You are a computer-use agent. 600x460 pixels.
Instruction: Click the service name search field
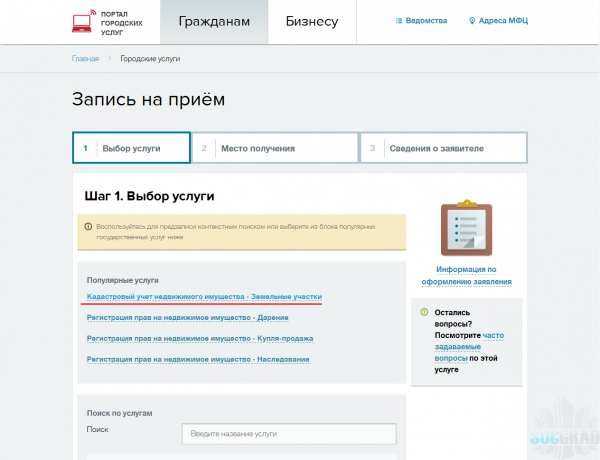[x=289, y=434]
